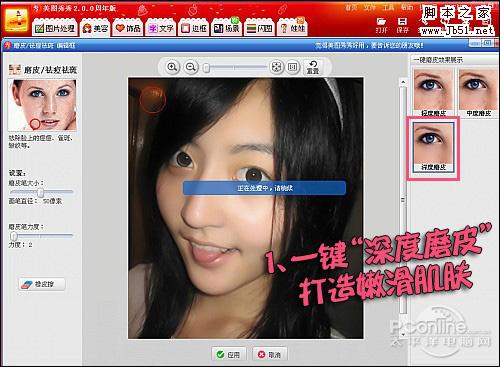
Task: Select the 轻度磨皮 thumbnail
Action: [x=433, y=92]
